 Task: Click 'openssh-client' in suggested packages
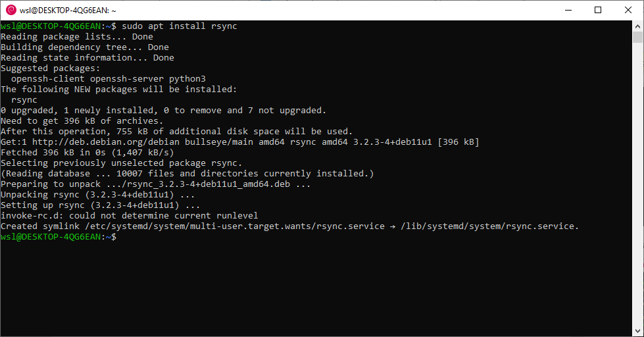[48, 79]
